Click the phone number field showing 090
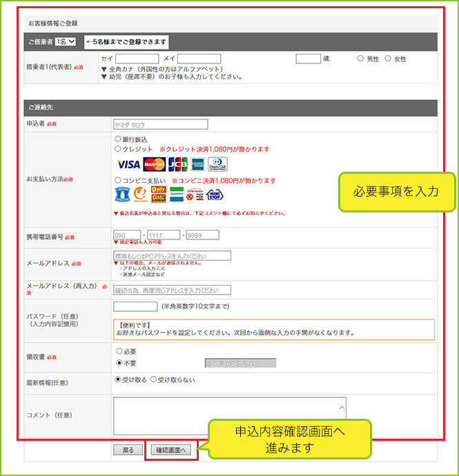Viewport: 459px width, 476px height. [127, 235]
